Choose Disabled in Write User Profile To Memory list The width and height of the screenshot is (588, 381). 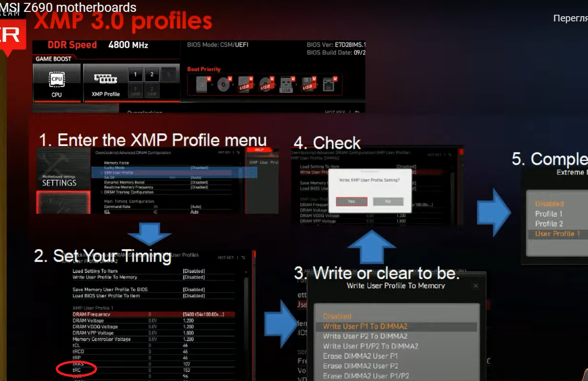coord(337,316)
